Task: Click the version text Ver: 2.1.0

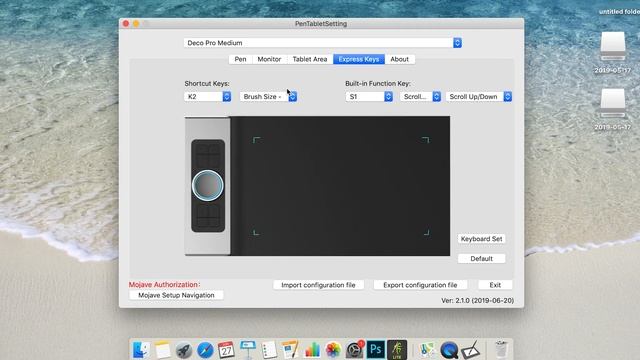Action: point(478,300)
